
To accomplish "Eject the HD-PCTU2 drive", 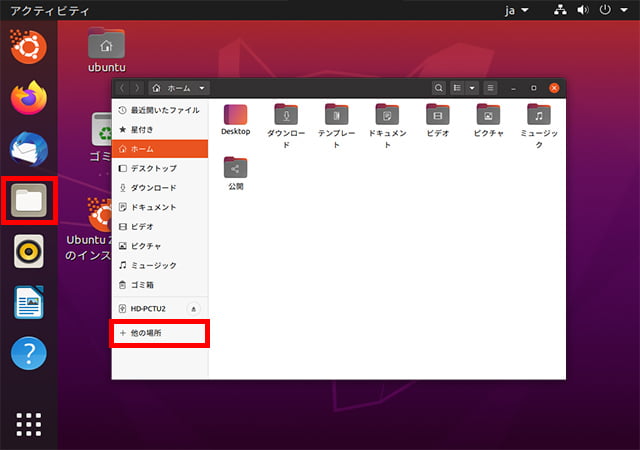I will pyautogui.click(x=193, y=309).
